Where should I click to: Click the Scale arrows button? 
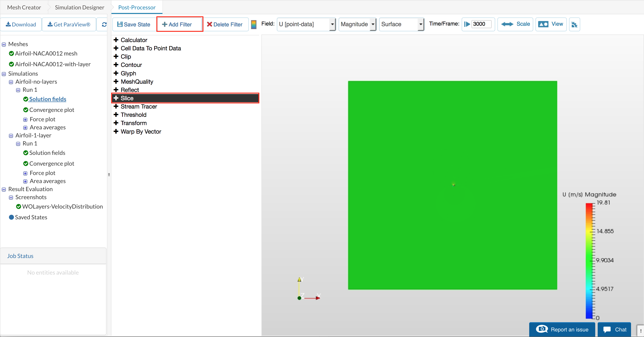tap(515, 24)
